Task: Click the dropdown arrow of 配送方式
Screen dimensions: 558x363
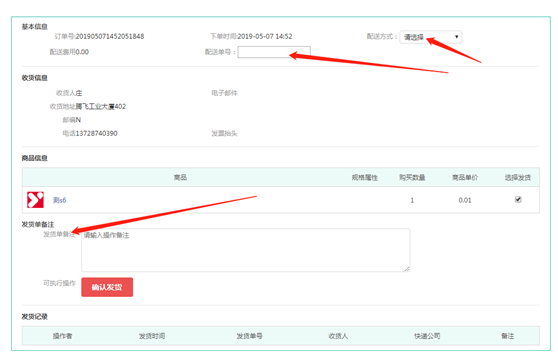Action: tap(457, 37)
